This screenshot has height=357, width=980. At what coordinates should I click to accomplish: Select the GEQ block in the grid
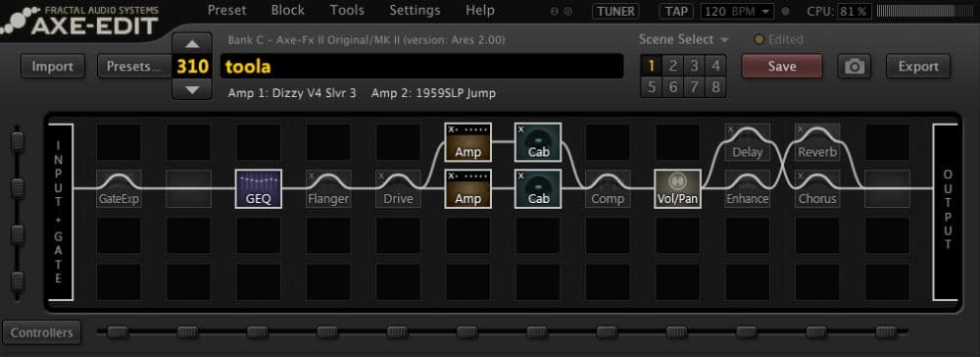(259, 189)
